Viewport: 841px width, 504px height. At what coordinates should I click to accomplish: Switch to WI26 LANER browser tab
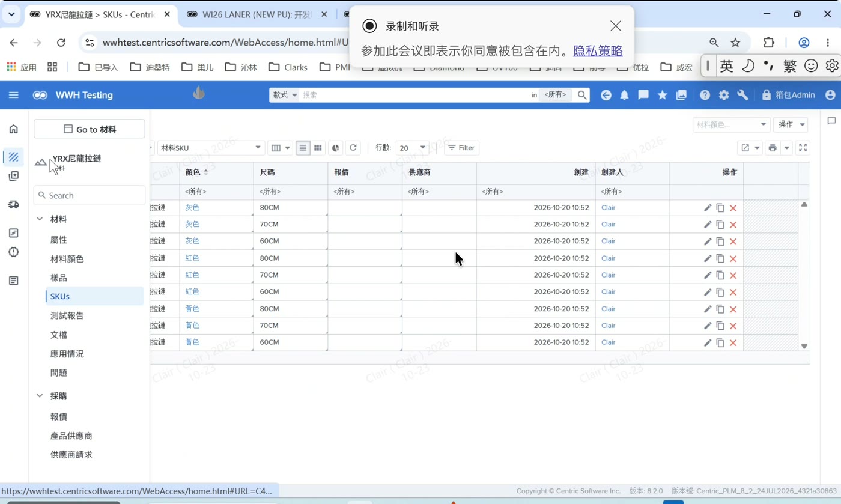tap(257, 14)
